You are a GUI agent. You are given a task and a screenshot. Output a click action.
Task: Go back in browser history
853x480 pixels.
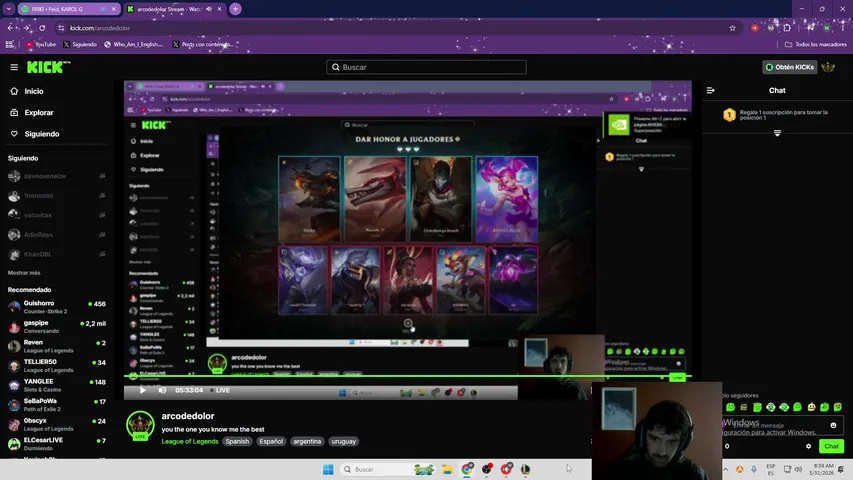tap(11, 28)
